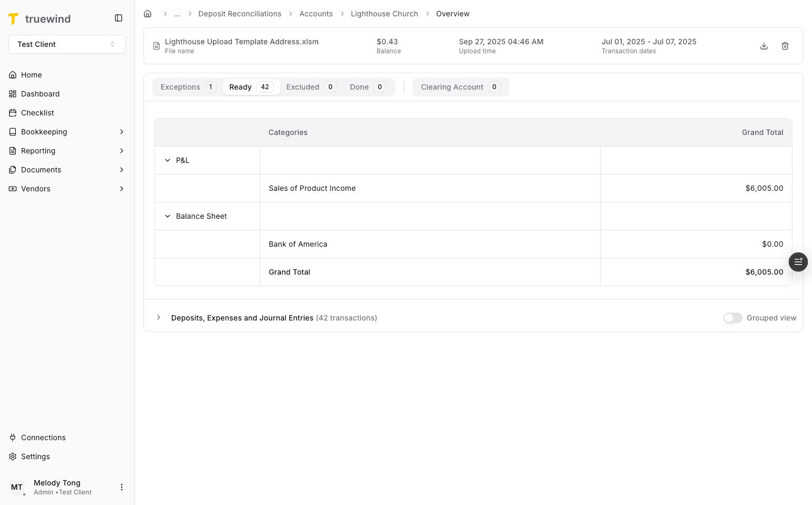Navigate to Deposit Reconciliations breadcrumb
Screen dimensions: 812x505
click(x=240, y=14)
